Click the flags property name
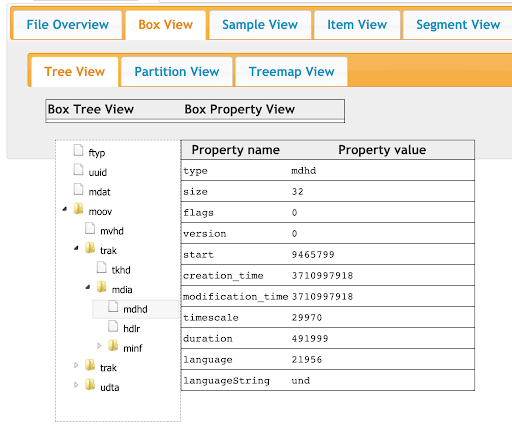The width and height of the screenshot is (512, 430). 198,213
